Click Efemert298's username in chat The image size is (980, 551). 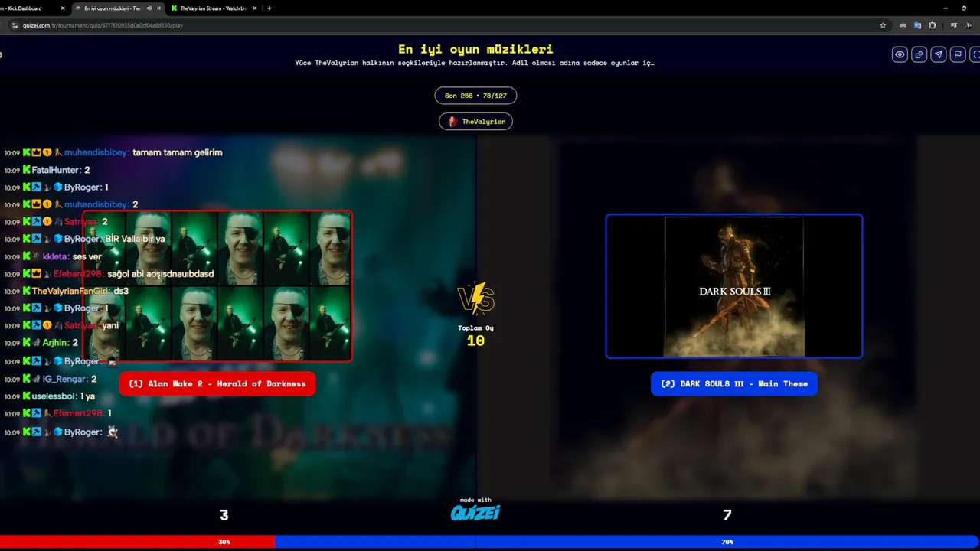pos(79,413)
